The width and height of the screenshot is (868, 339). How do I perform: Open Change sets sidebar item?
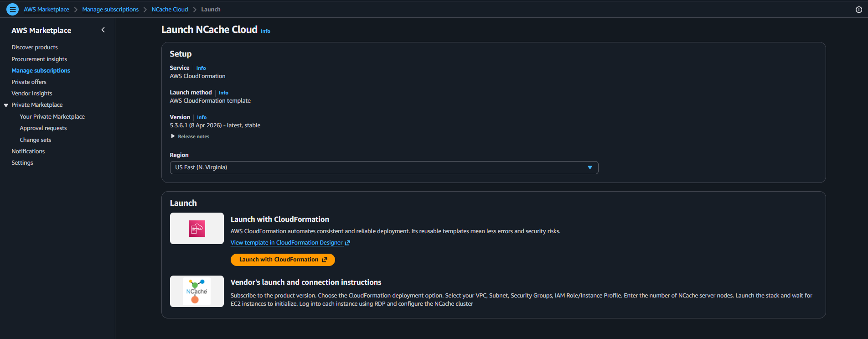(36, 140)
